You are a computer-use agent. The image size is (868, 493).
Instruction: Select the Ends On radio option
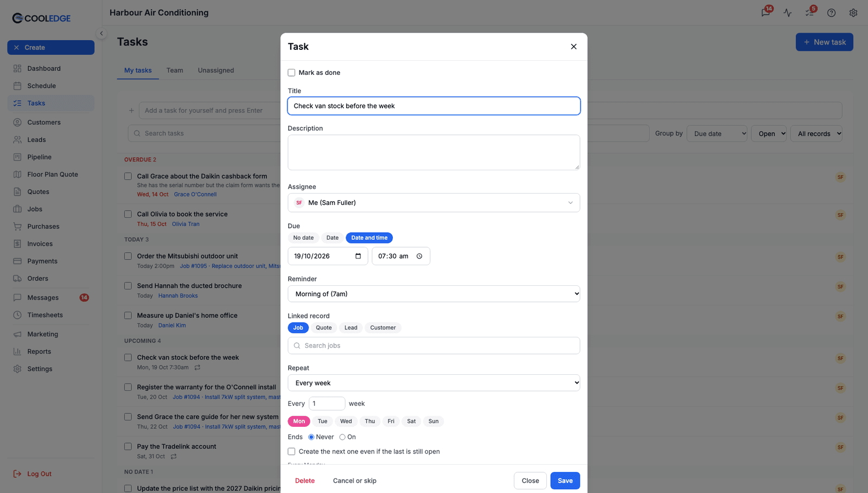pyautogui.click(x=342, y=437)
